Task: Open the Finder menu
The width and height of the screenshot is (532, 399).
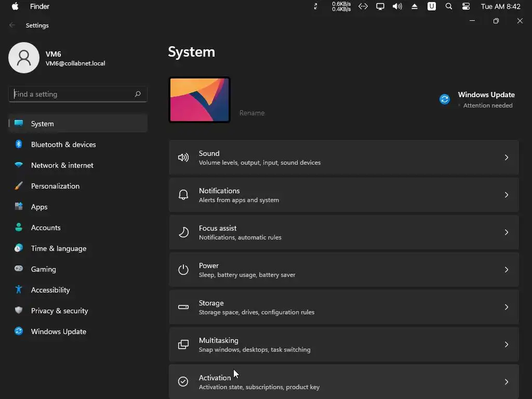Action: pyautogui.click(x=39, y=6)
